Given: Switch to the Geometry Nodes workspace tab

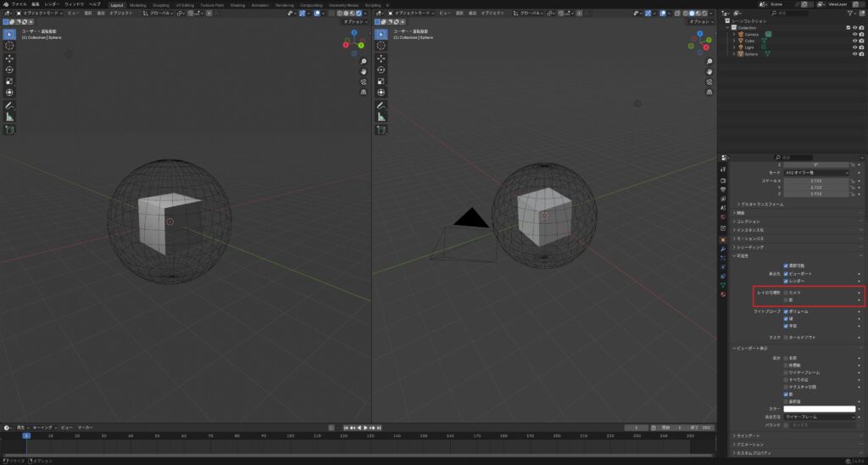Looking at the screenshot, I should (344, 4).
